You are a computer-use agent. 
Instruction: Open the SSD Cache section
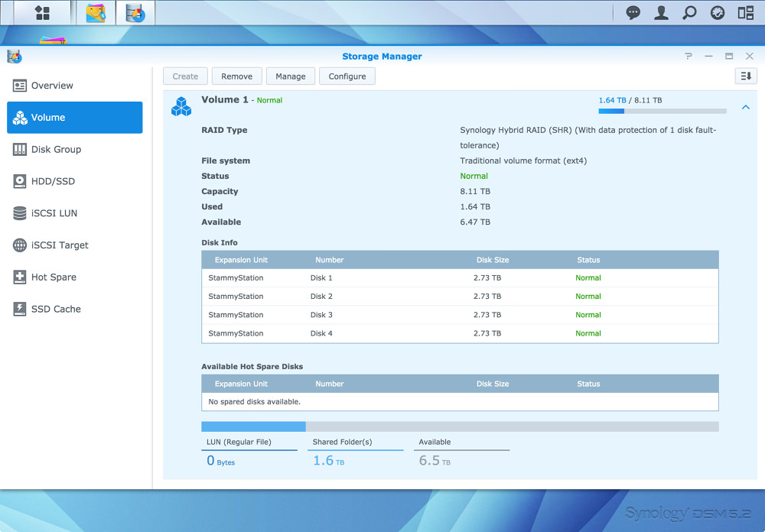pos(56,309)
